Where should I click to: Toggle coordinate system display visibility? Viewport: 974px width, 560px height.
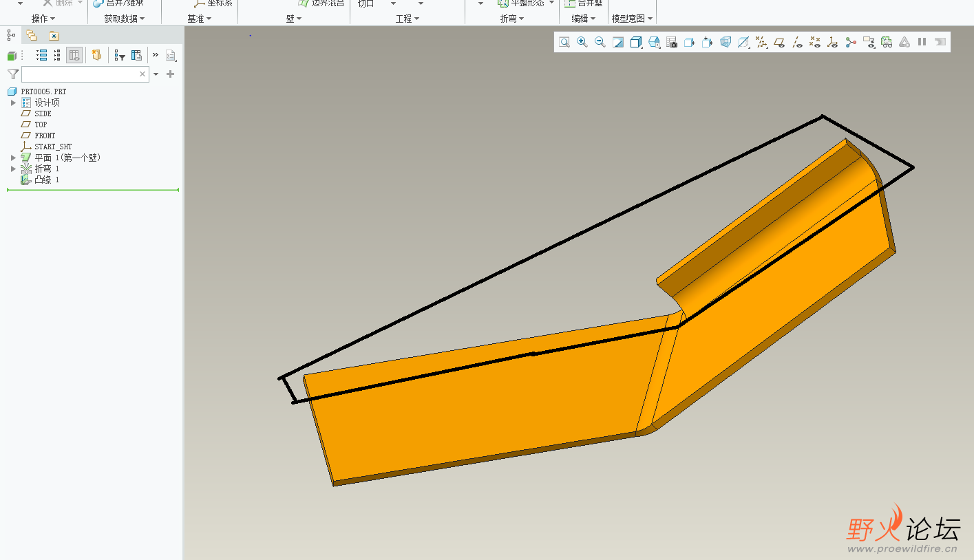click(833, 43)
